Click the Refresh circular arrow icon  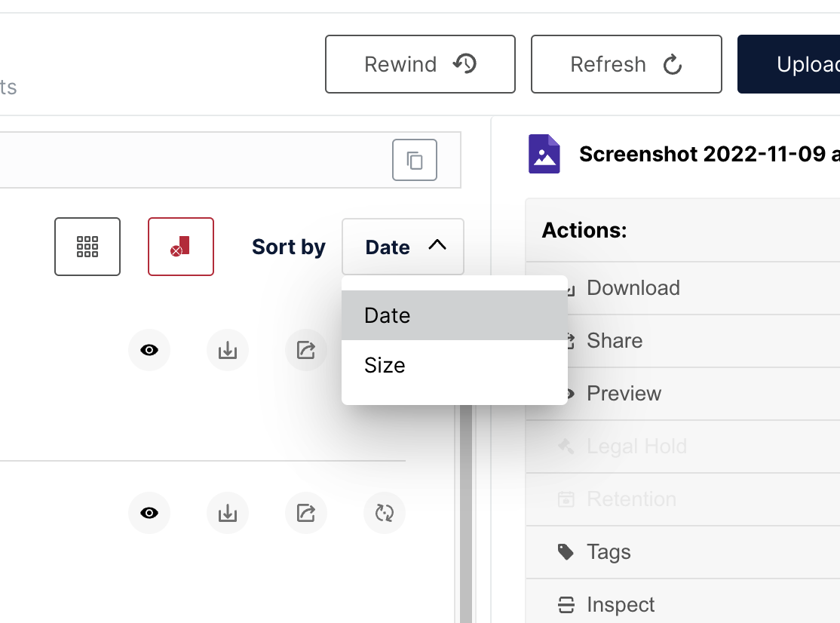(x=673, y=65)
